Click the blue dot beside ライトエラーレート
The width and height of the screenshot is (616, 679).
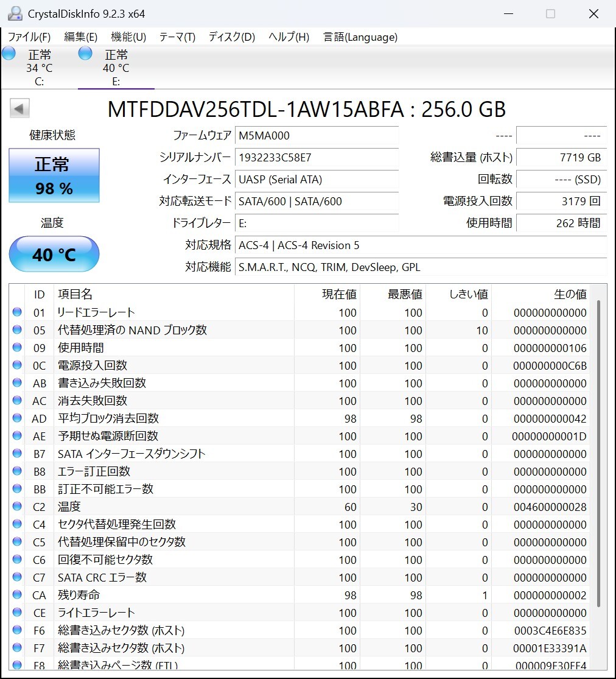(16, 613)
